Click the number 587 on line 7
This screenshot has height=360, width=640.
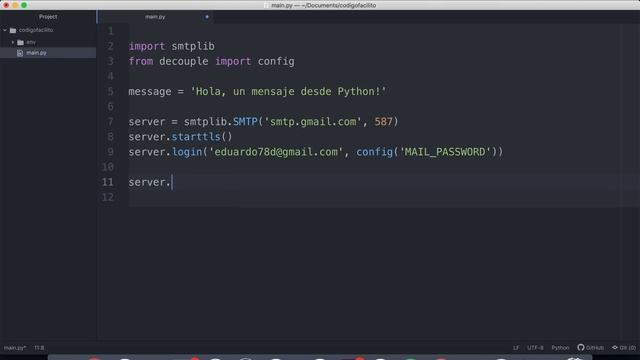coord(383,122)
